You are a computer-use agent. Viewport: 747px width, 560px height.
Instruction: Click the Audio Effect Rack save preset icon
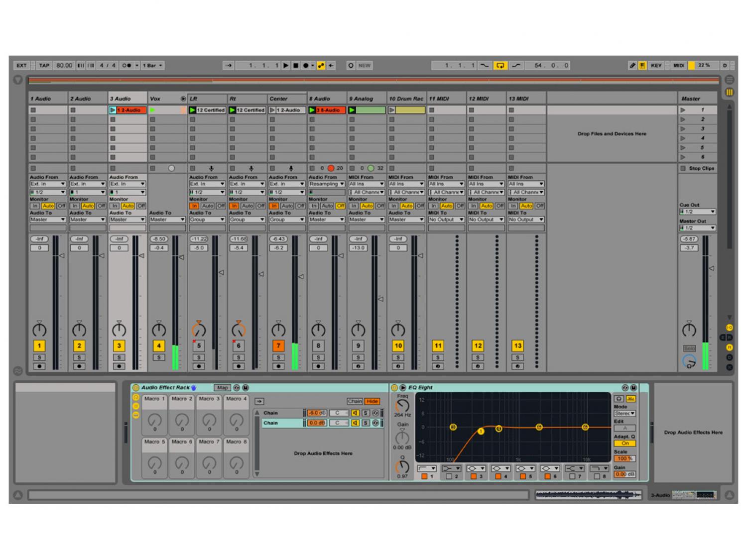[246, 388]
